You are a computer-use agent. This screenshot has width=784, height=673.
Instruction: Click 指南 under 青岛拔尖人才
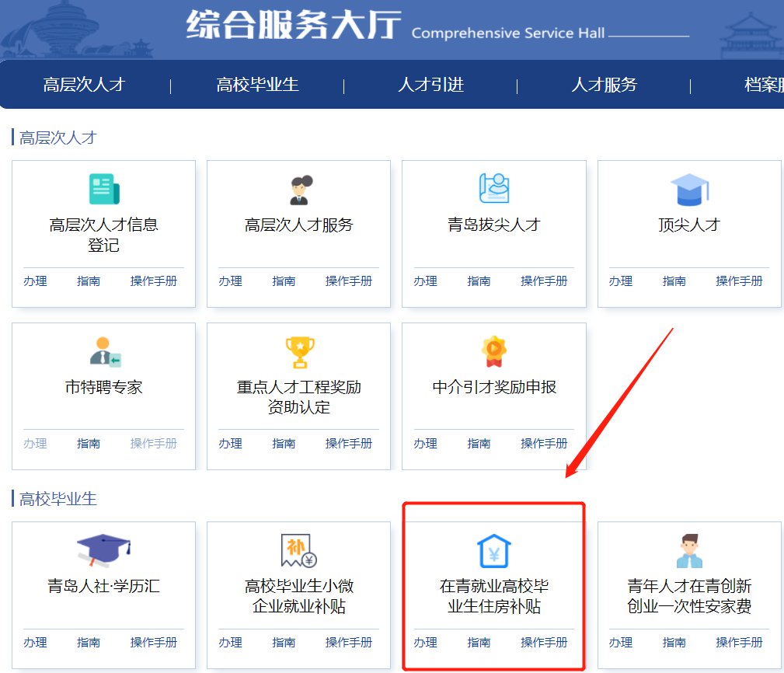[x=479, y=281]
